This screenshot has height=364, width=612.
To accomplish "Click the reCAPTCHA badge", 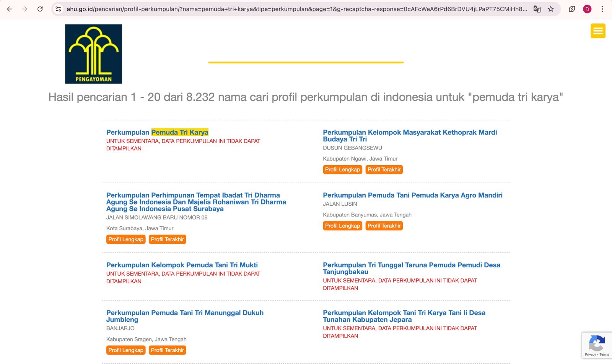I will point(597,345).
